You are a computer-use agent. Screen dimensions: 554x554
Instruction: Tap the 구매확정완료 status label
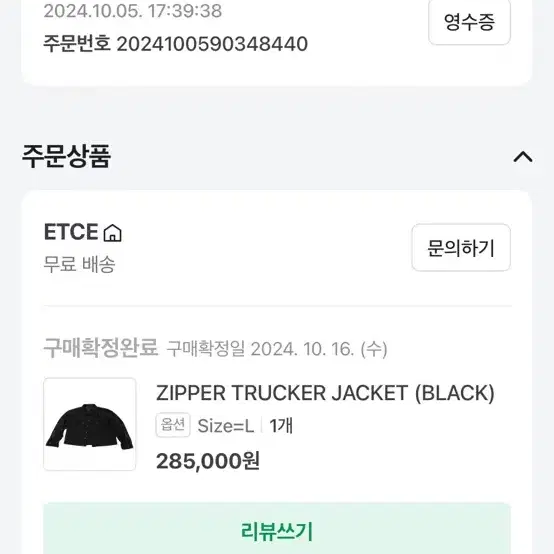(101, 348)
